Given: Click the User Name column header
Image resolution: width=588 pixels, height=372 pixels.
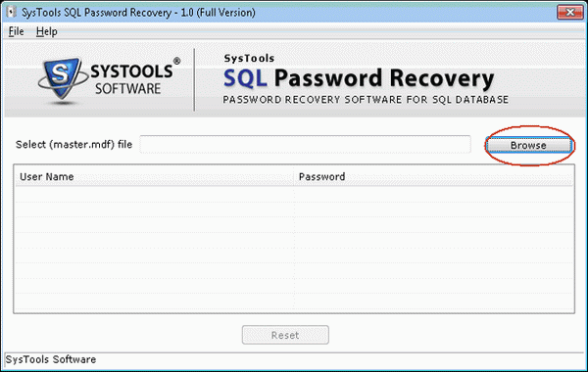Looking at the screenshot, I should [154, 176].
